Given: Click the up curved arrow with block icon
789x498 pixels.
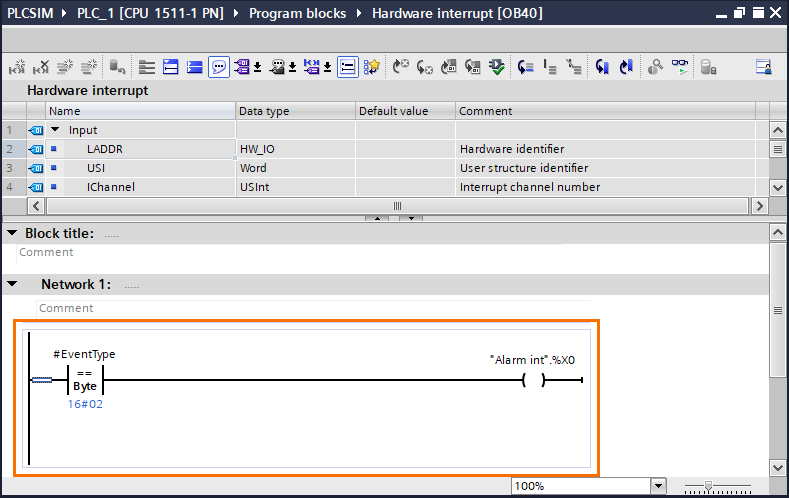Looking at the screenshot, I should [x=449, y=67].
